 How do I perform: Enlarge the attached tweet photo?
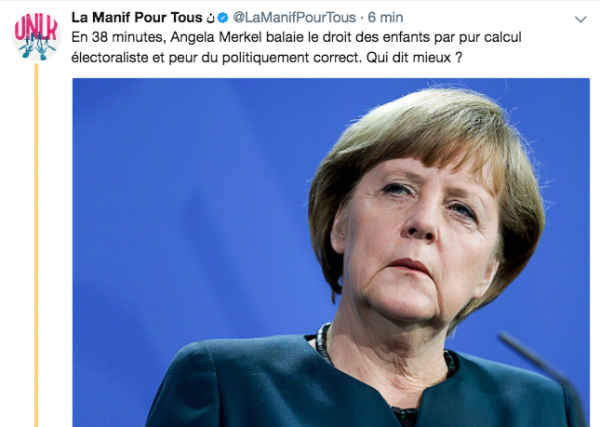(331, 253)
